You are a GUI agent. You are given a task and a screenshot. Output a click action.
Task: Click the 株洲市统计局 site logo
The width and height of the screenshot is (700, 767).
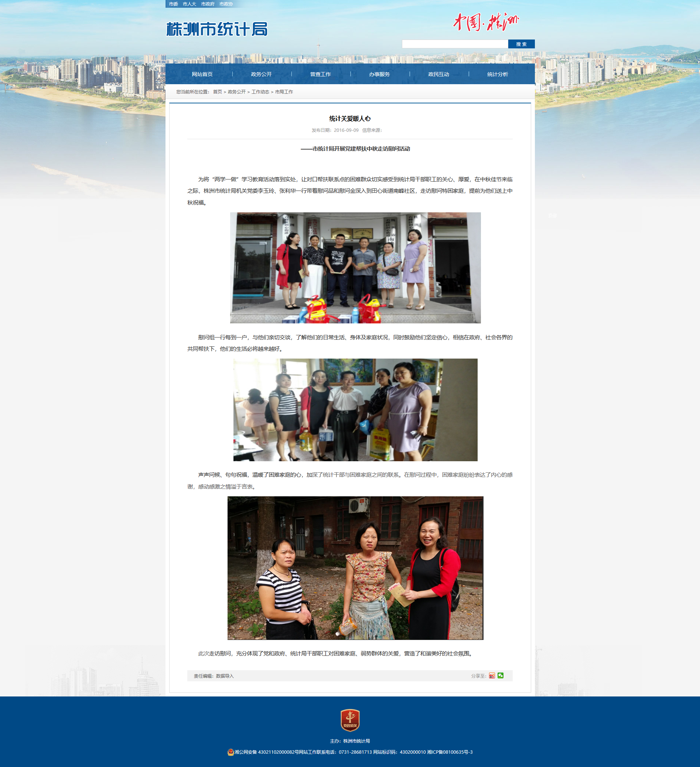(217, 29)
